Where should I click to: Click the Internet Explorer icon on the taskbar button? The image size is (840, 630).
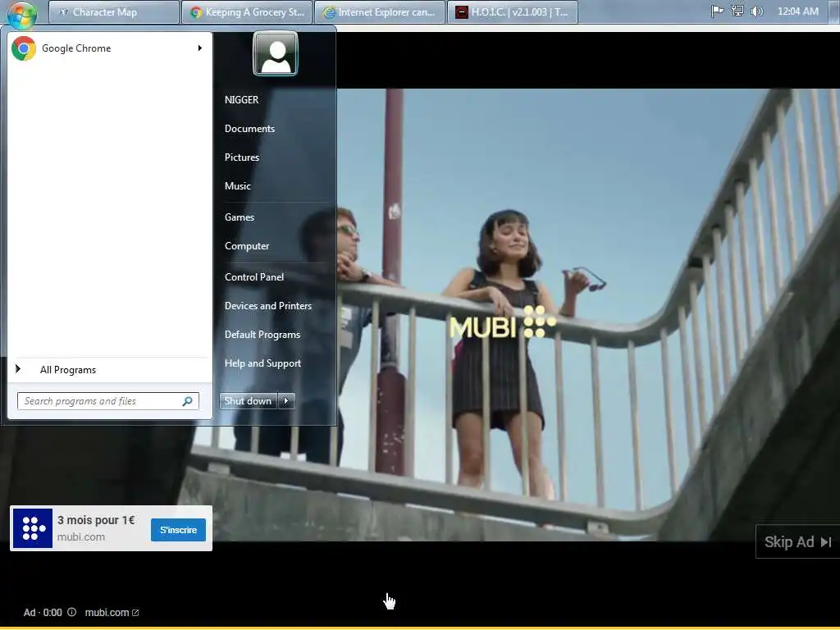(x=329, y=12)
